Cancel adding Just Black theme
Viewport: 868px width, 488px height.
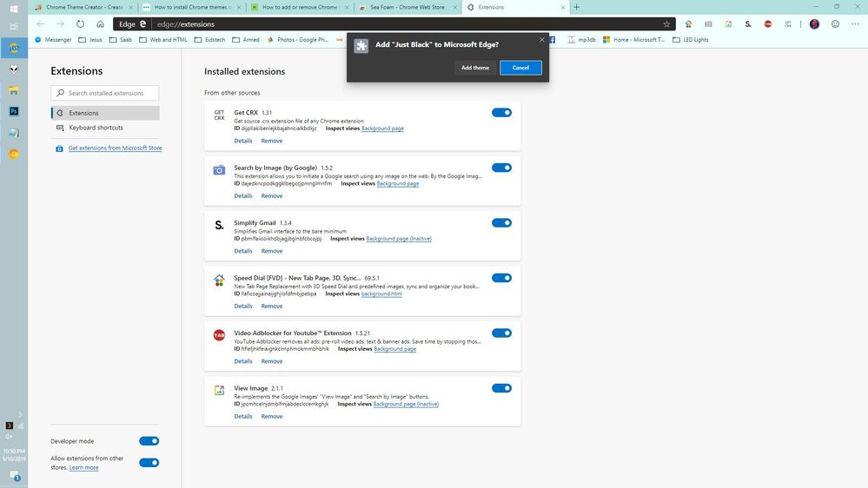520,68
